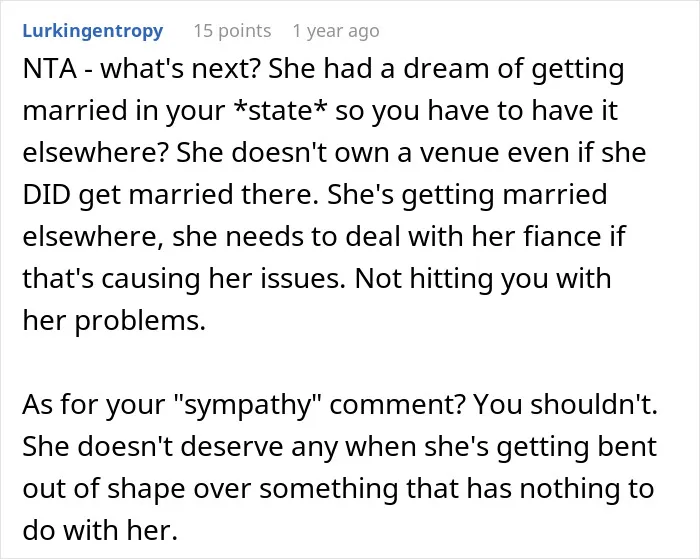Click the phrase 'that's causing her issues.'

[184, 280]
